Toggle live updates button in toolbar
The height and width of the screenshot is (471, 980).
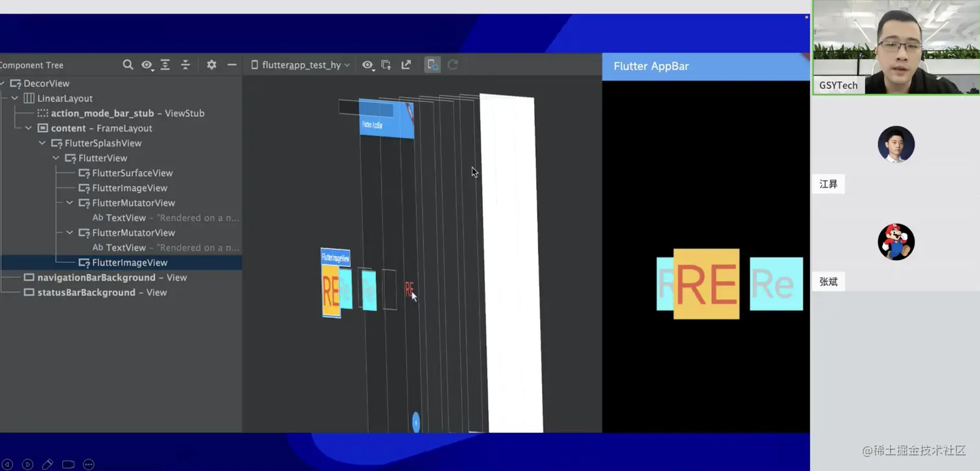pyautogui.click(x=432, y=65)
